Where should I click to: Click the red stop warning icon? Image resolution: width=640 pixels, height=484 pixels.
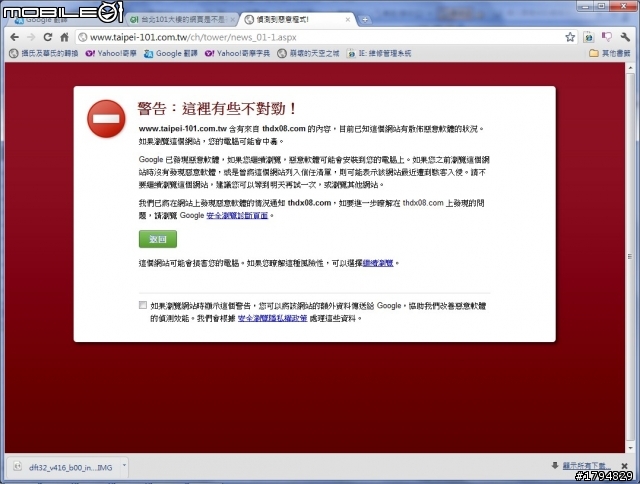click(106, 118)
